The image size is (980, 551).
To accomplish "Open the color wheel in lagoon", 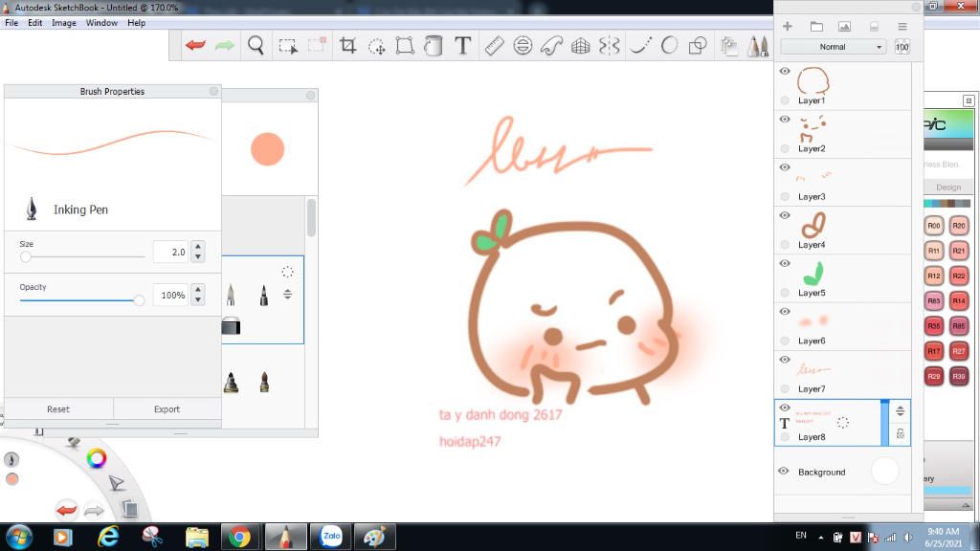I will pos(97,458).
